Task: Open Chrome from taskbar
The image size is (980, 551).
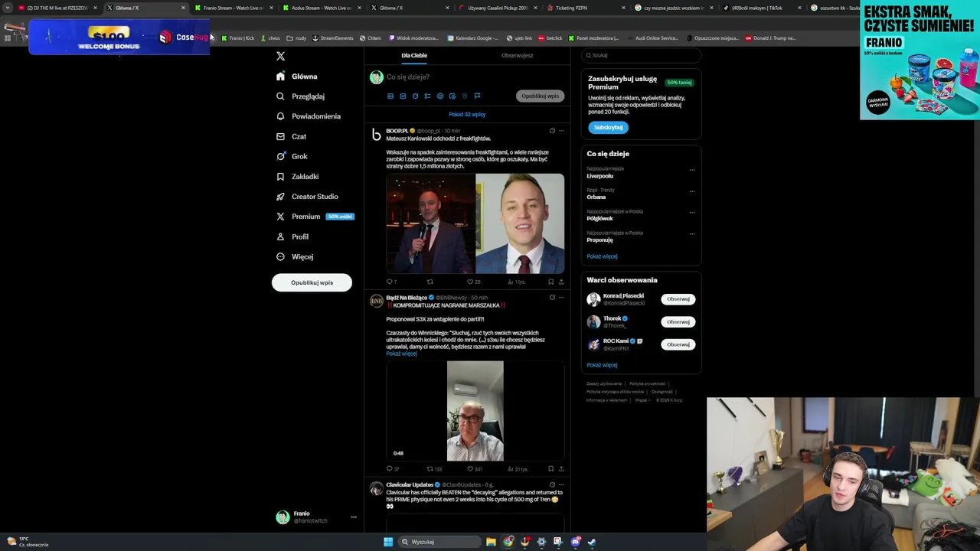Action: click(508, 542)
